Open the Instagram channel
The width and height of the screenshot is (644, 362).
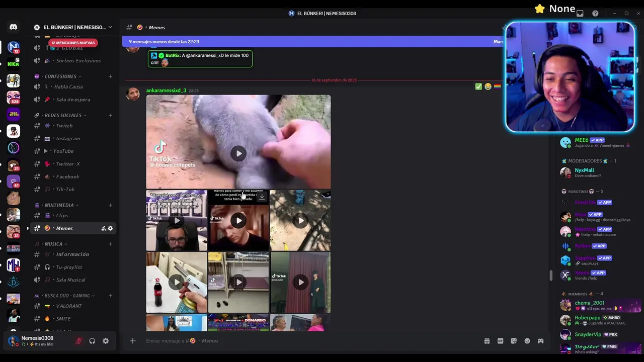tap(73, 138)
